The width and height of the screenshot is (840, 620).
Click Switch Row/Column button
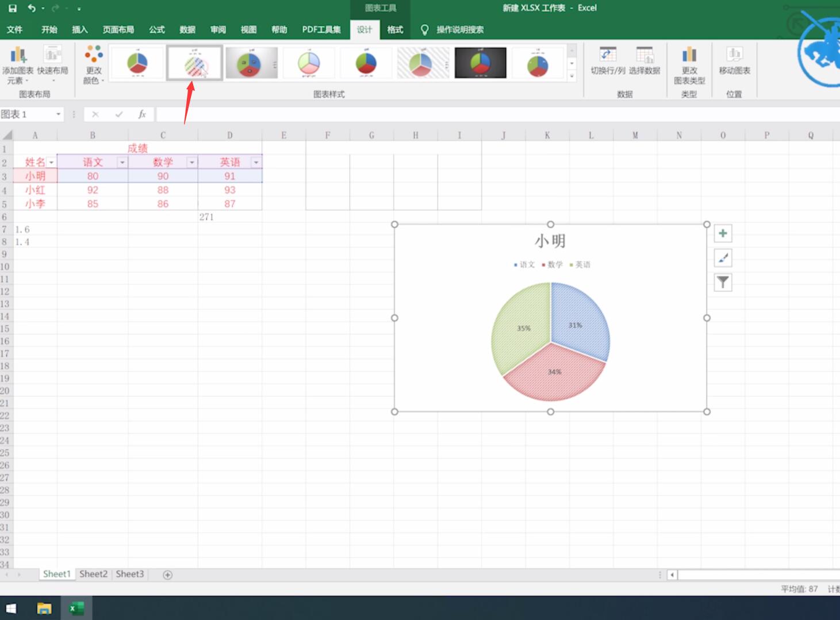[608, 61]
